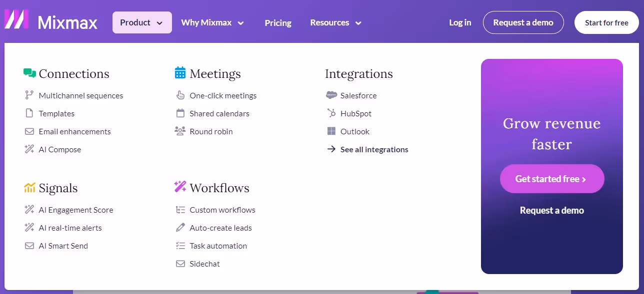This screenshot has width=644, height=294.
Task: Open the See all integrations link
Action: tap(374, 149)
